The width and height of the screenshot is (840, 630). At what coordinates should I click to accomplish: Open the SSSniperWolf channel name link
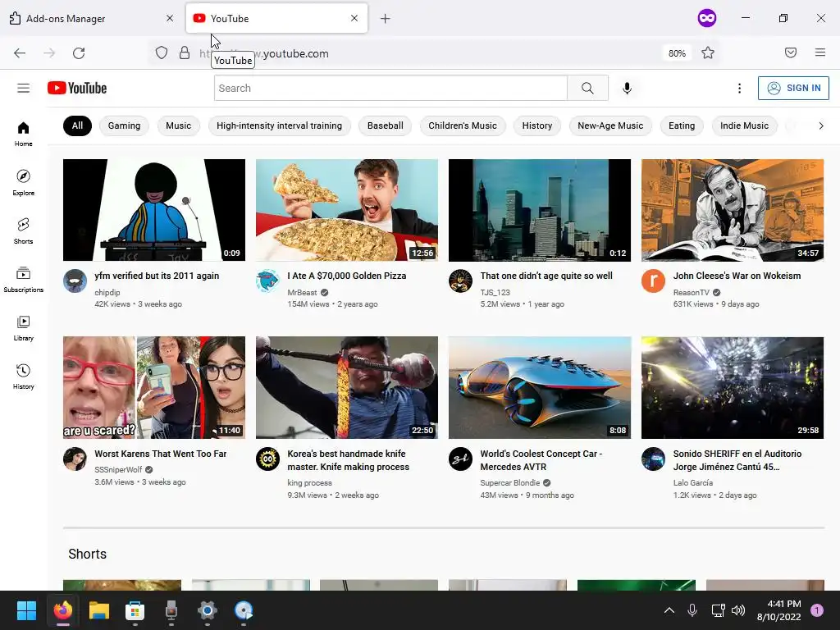tap(118, 470)
